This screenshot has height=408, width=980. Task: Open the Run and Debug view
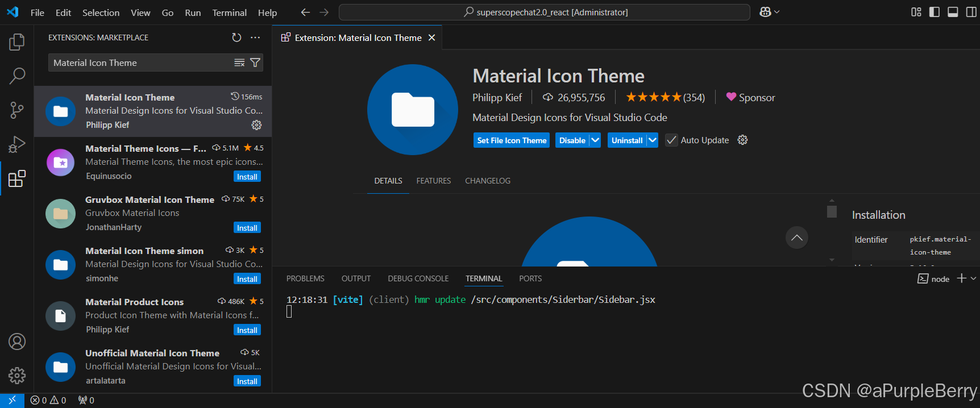click(x=17, y=144)
